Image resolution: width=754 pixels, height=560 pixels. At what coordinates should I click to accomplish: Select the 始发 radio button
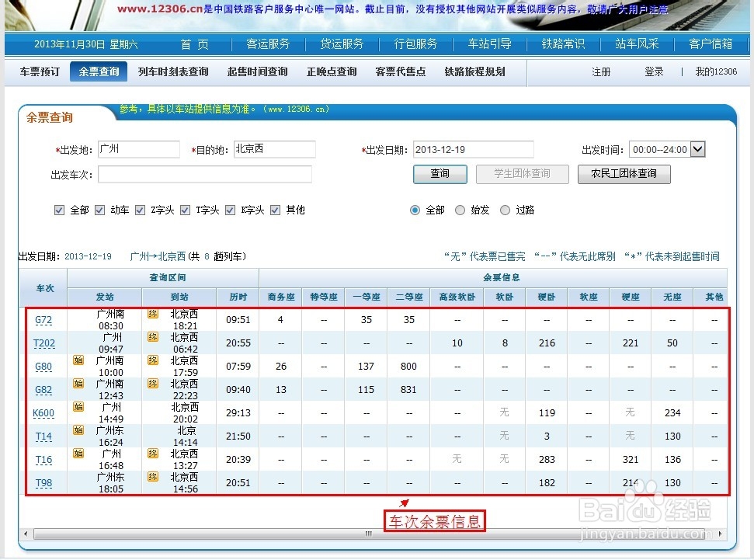pos(460,210)
